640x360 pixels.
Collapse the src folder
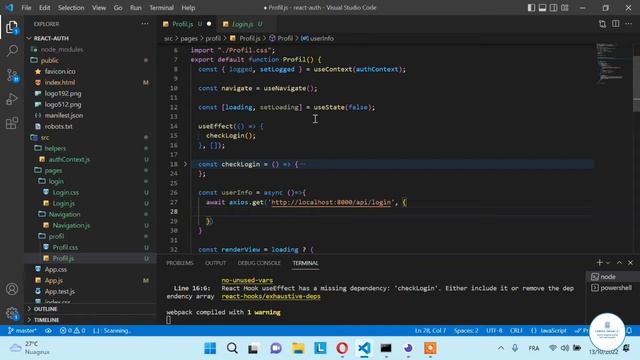(x=45, y=138)
